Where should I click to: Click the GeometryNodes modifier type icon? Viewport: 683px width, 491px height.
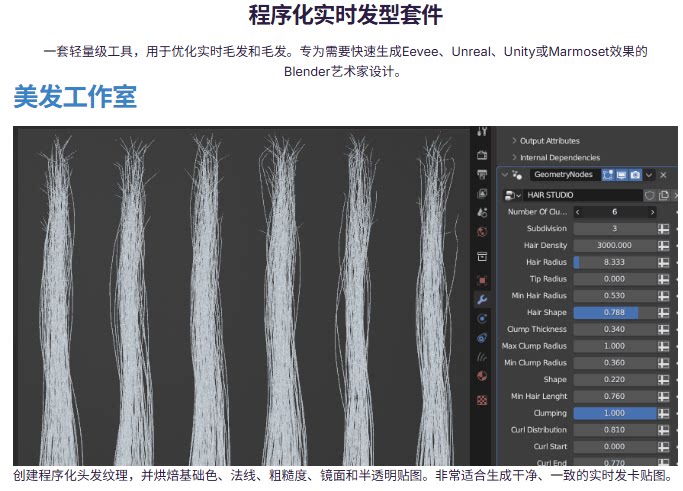pos(517,175)
